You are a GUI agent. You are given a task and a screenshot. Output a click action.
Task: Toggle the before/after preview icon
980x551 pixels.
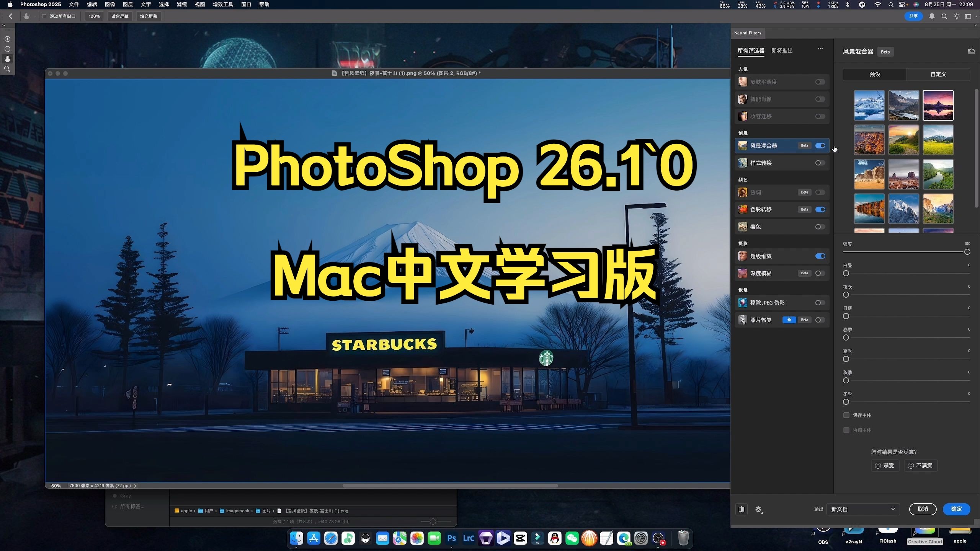tap(742, 509)
